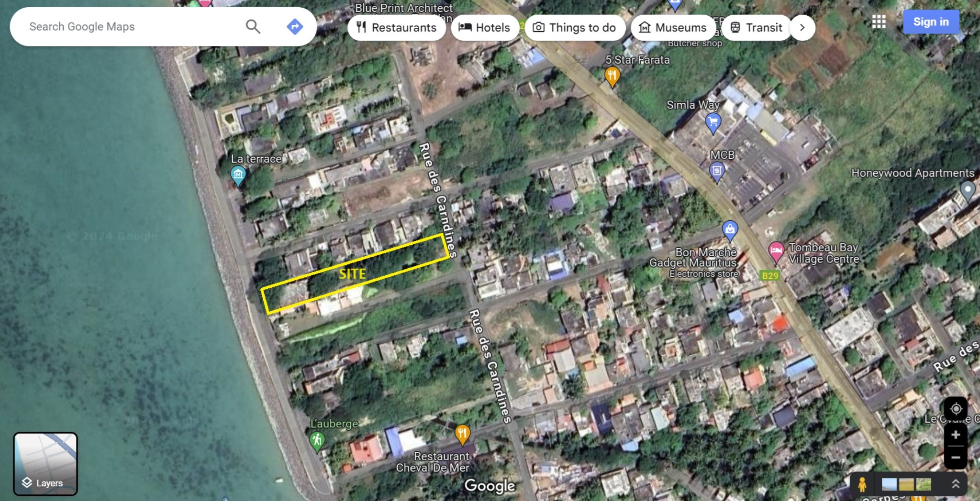
Task: Click the La terrace museum marker
Action: tap(238, 176)
